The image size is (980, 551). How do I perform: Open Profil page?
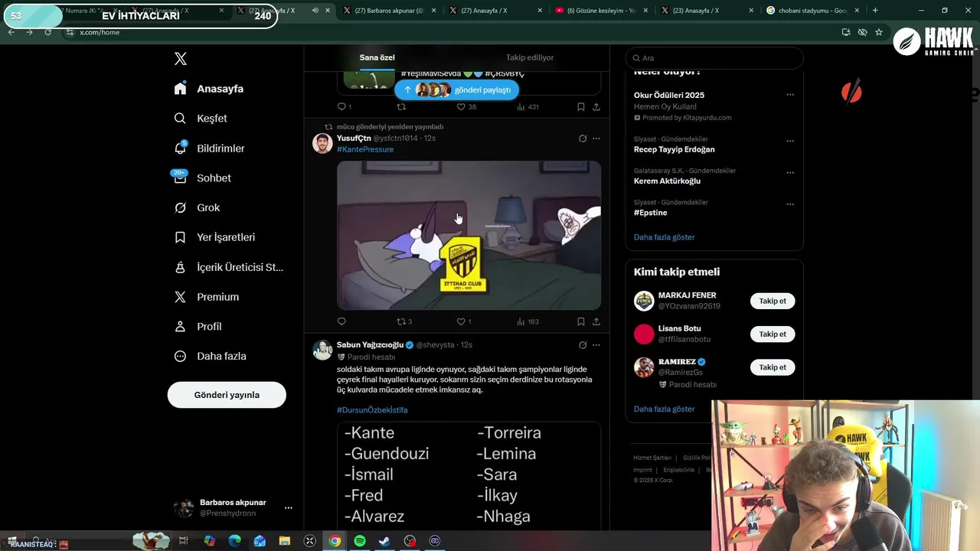tap(198, 327)
